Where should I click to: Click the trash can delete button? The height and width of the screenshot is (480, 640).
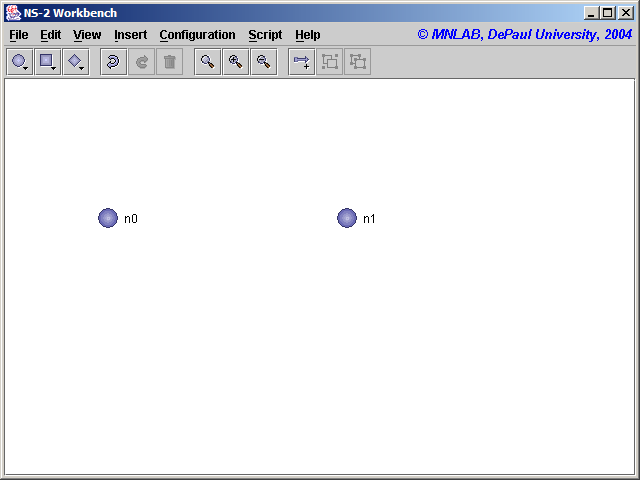click(170, 62)
